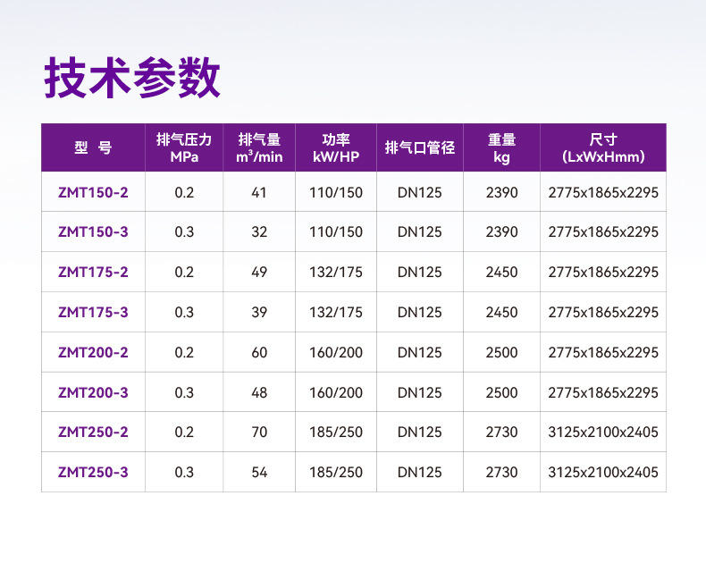Select DN125 in ZMT200-2 row
This screenshot has width=706, height=588.
(420, 352)
